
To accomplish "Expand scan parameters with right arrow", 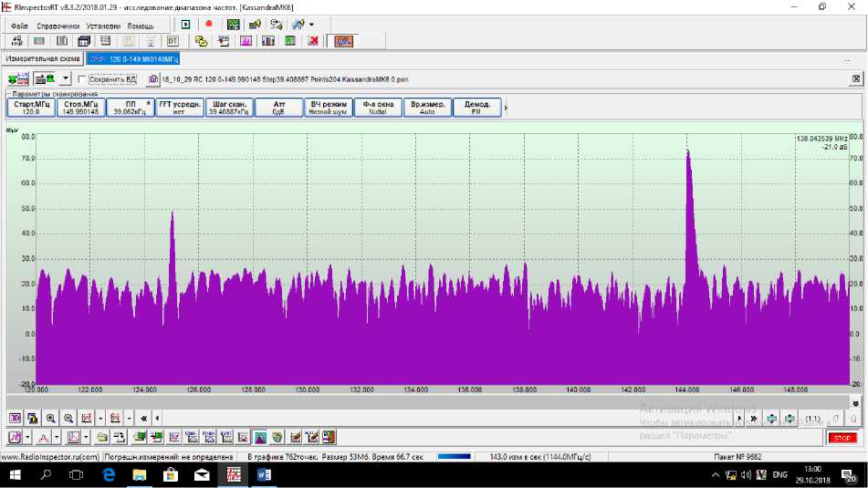I will point(506,108).
